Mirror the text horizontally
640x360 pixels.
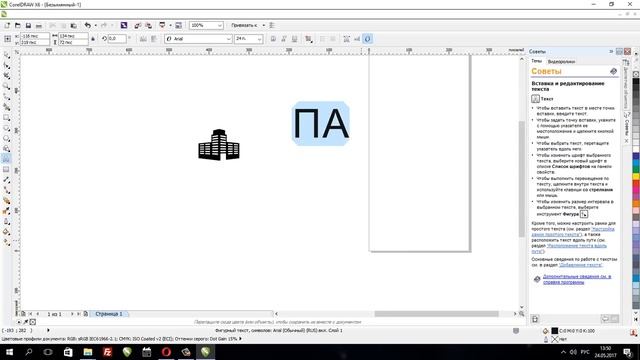[x=143, y=39]
